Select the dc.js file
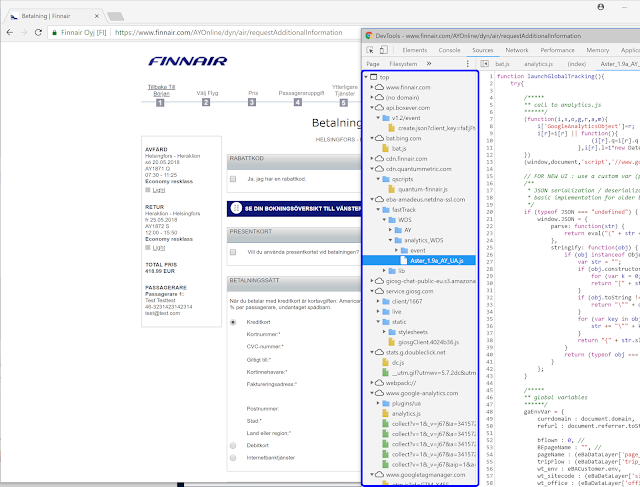 coord(398,362)
